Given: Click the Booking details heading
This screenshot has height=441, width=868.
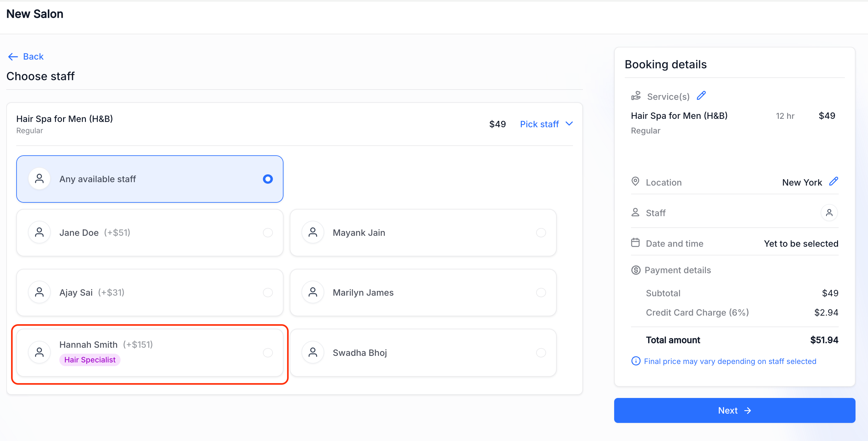Looking at the screenshot, I should (665, 64).
